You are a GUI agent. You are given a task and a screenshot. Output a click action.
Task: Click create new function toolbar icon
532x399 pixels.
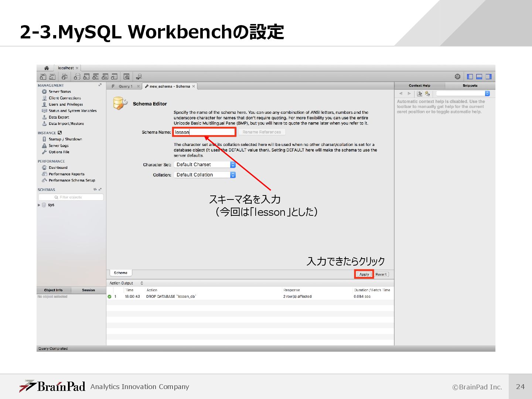(114, 76)
